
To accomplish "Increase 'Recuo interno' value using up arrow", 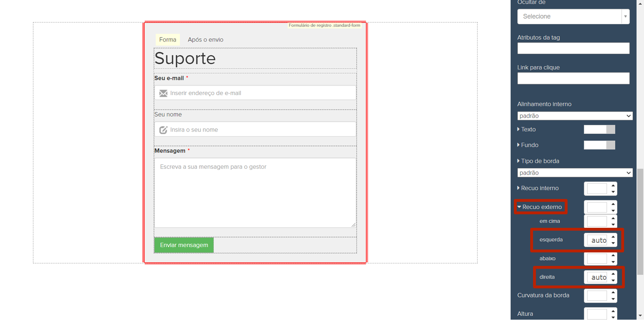I will (x=613, y=185).
